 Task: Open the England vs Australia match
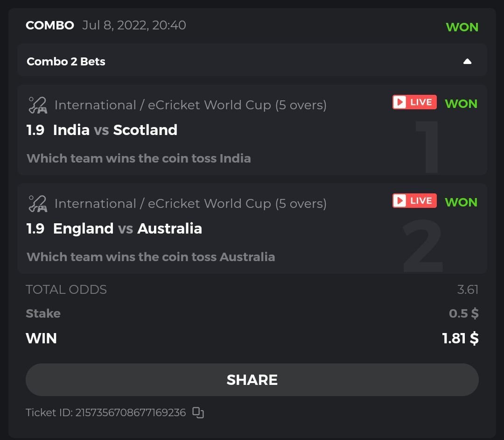(x=127, y=228)
